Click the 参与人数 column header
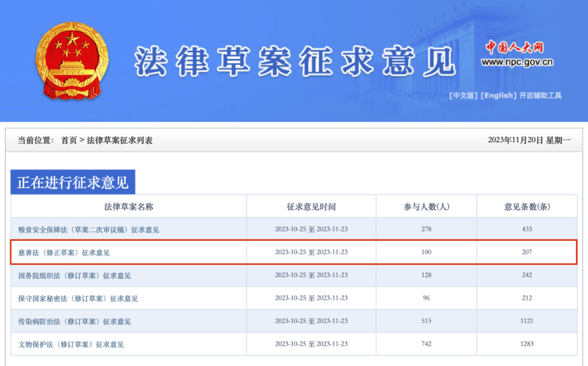This screenshot has height=366, width=588. 426,206
